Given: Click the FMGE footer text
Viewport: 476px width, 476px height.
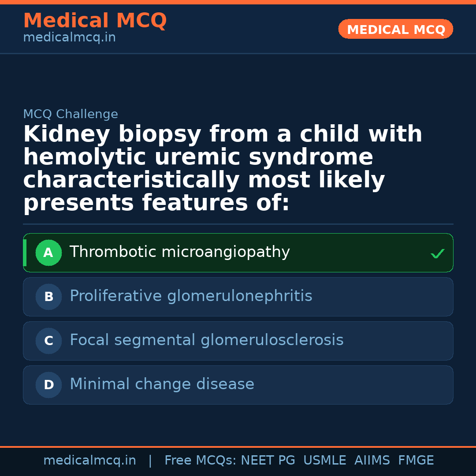Looking at the screenshot, I should [x=416, y=461].
